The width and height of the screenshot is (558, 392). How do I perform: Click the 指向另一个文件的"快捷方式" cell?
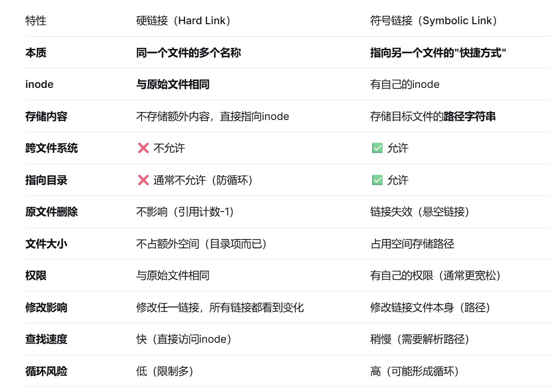tap(438, 53)
